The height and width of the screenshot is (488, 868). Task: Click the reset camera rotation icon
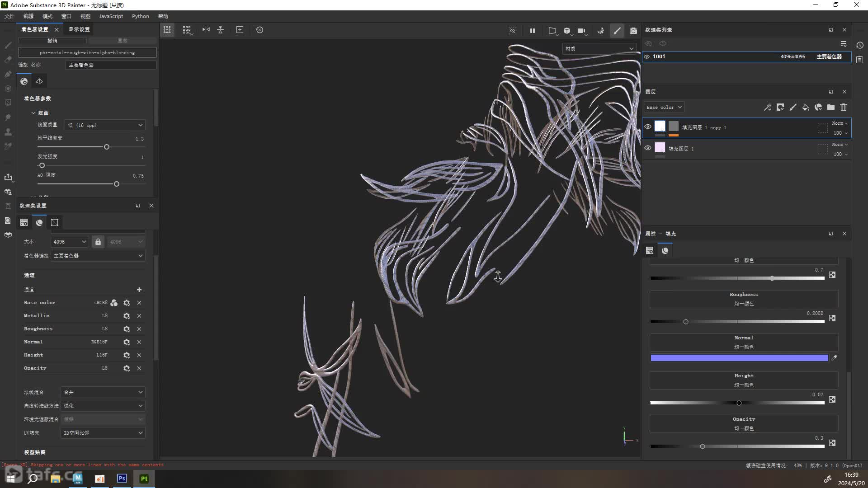pos(259,30)
